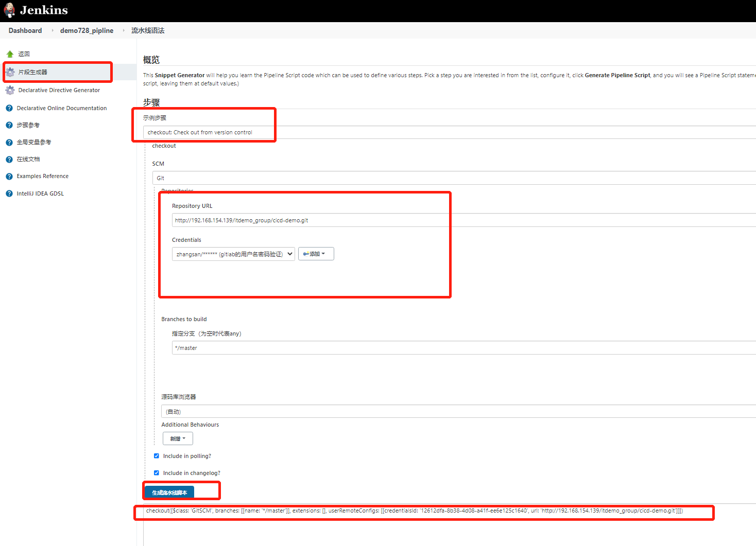The image size is (756, 546).
Task: Click the Jenkins butler logo icon
Action: 9,10
